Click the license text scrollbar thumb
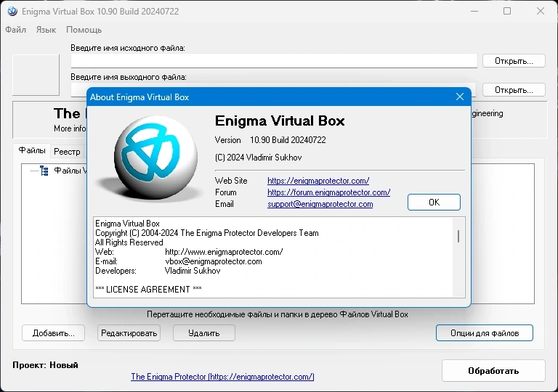The image size is (558, 392). (458, 236)
